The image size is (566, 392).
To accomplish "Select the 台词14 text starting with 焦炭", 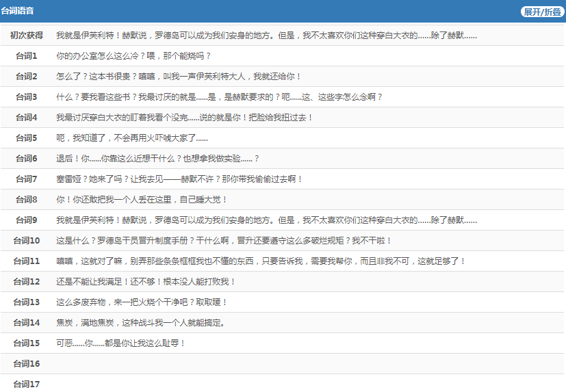I will [x=140, y=322].
